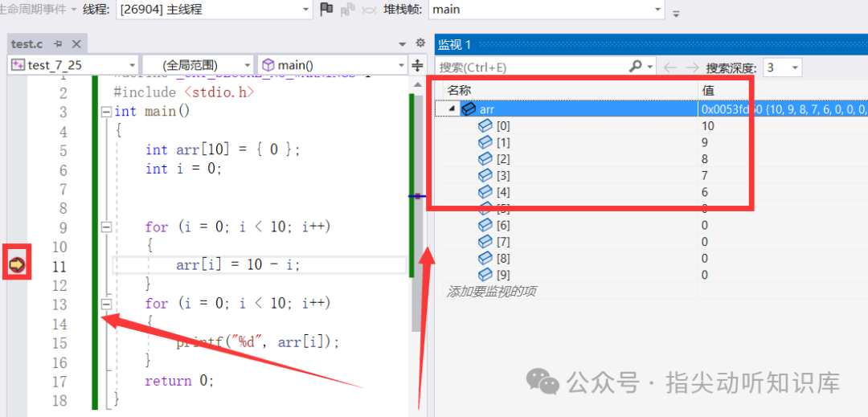Screen dimensions: 868x417
Task: Click the value 6 of element [4]
Action: (705, 193)
